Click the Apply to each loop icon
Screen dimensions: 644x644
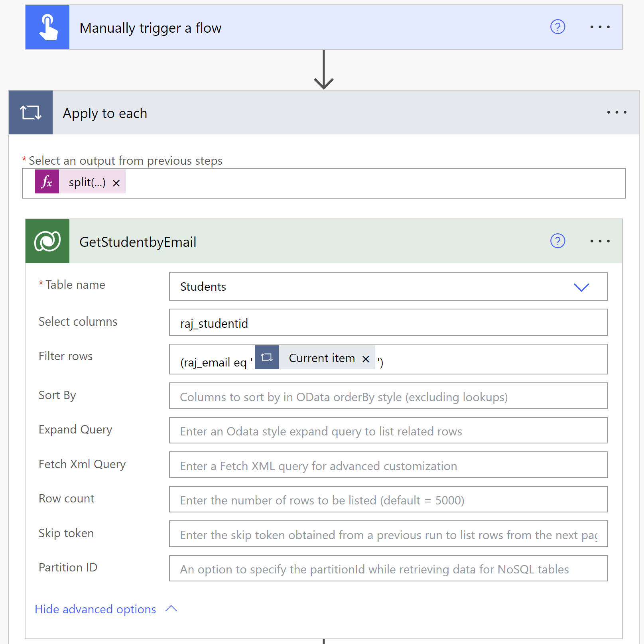click(31, 112)
